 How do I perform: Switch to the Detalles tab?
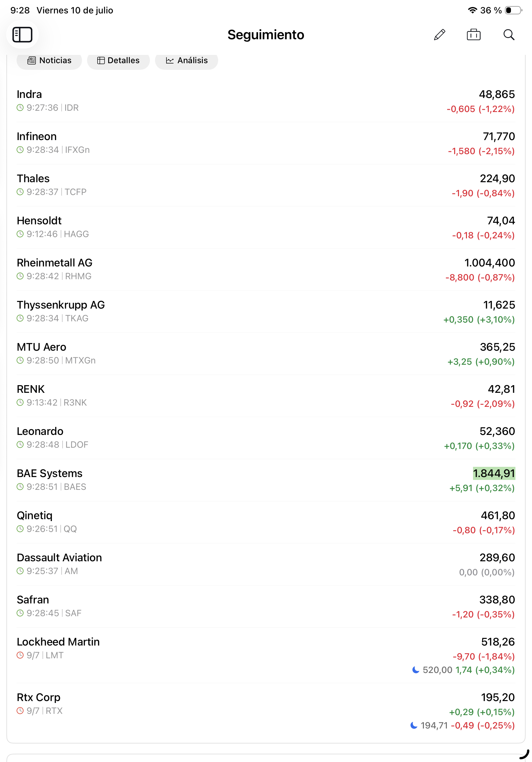click(x=118, y=60)
